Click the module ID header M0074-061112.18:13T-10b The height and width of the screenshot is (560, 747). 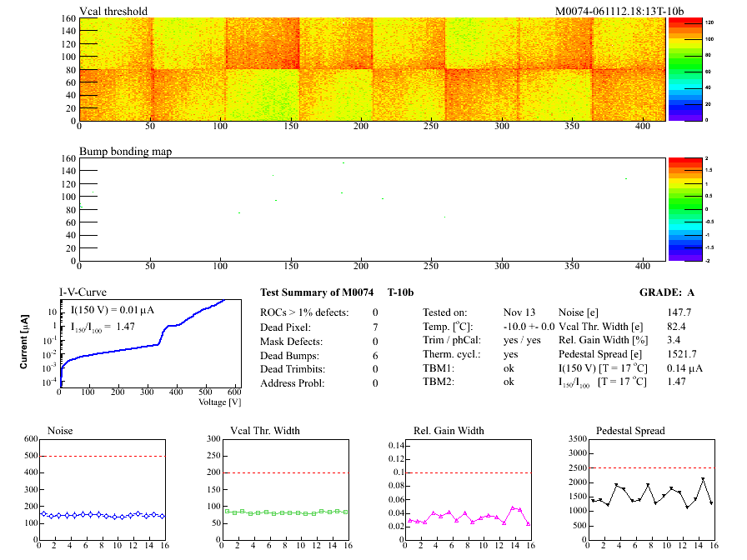619,11
